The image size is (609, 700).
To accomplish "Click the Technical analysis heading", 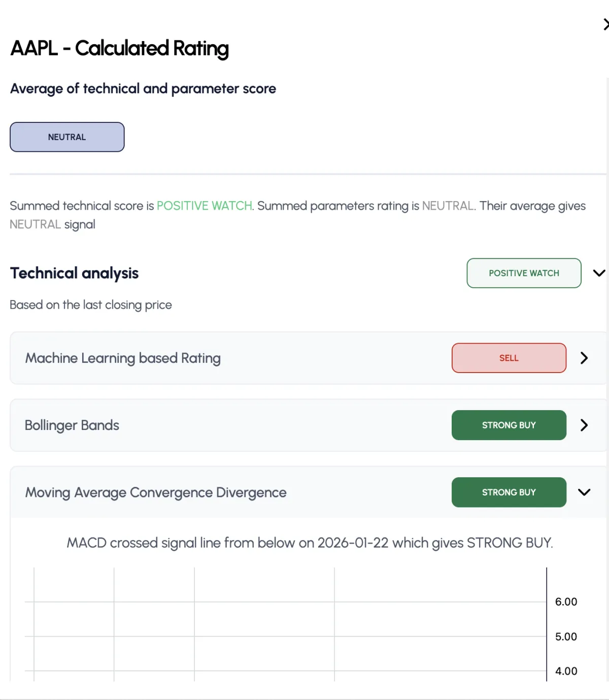I will [x=74, y=273].
